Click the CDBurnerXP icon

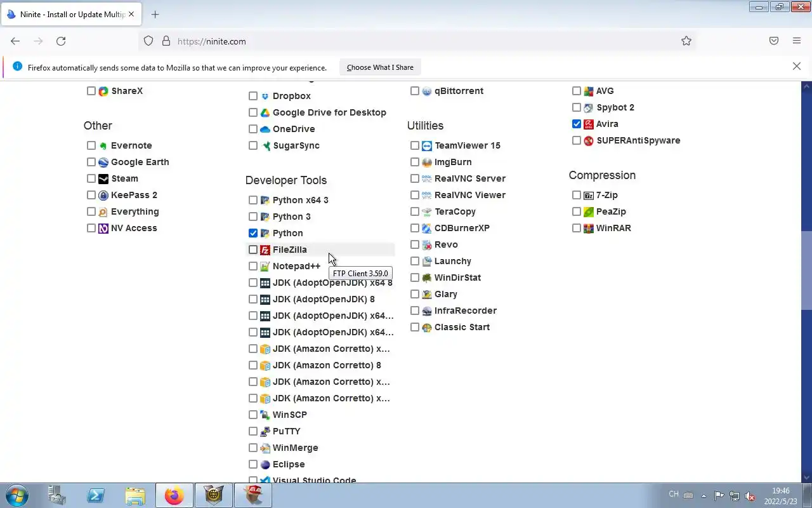pos(427,228)
